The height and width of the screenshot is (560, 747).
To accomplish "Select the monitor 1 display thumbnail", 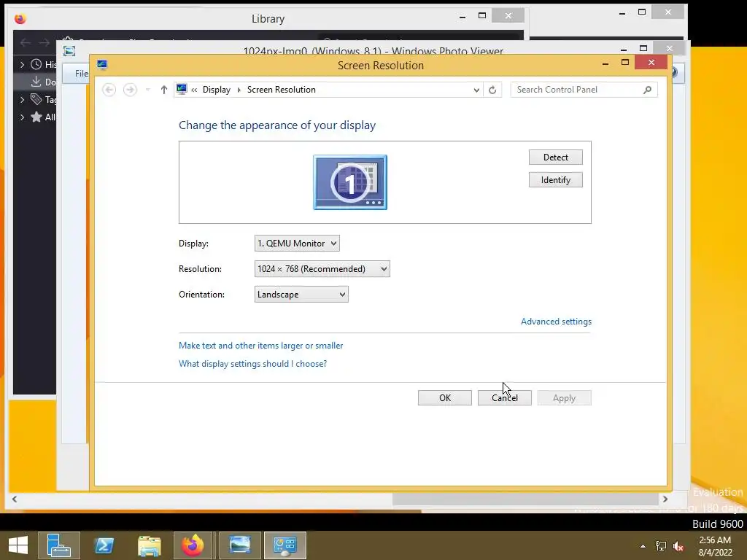I will coord(350,182).
